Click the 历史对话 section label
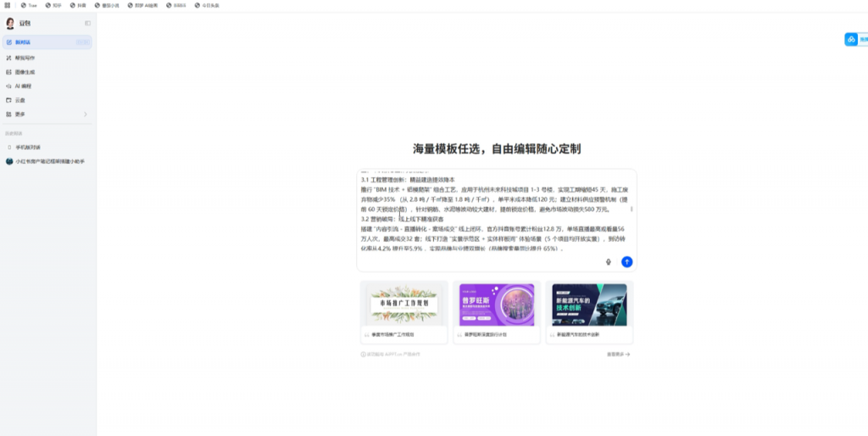 coord(14,133)
